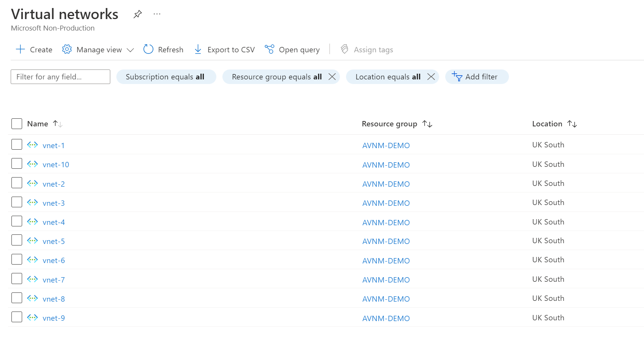Image resolution: width=644 pixels, height=352 pixels.
Task: Click the Add filter button
Action: tap(477, 77)
